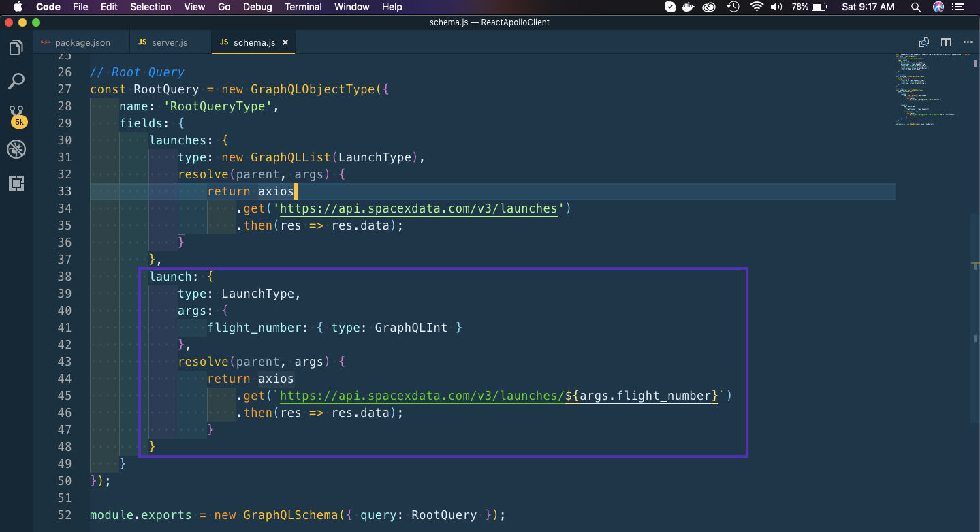
Task: Open the Go menu
Action: click(224, 7)
